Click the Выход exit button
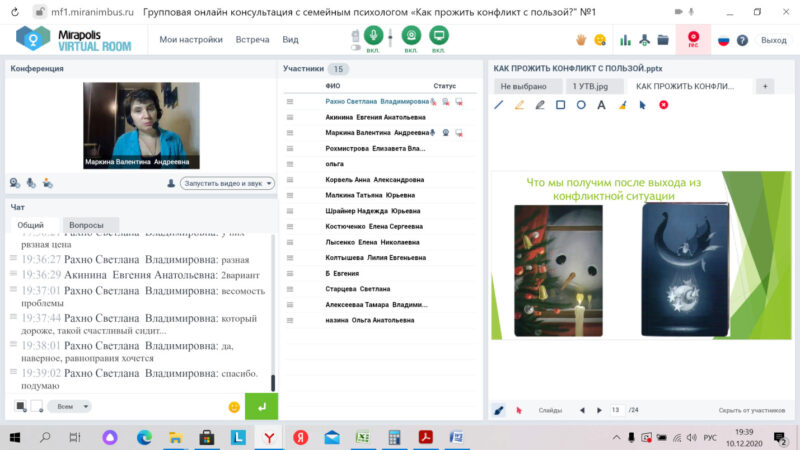This screenshot has width=800, height=450. 773,40
